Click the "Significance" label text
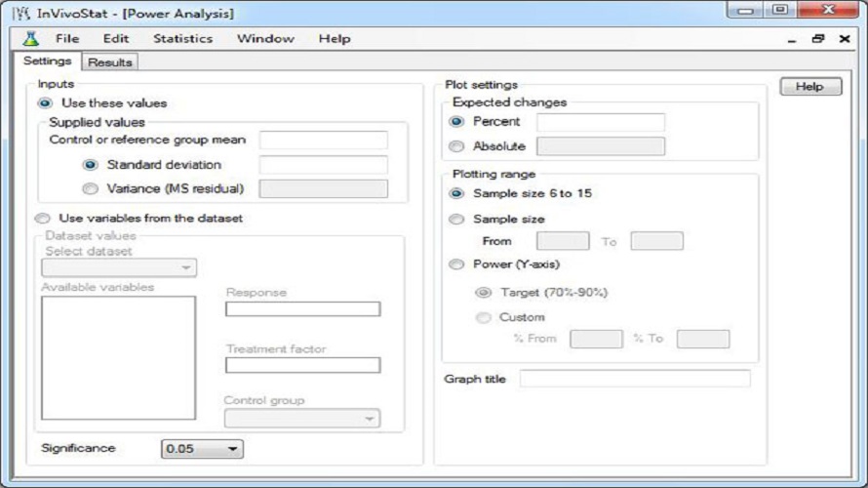This screenshot has width=868, height=488. pos(78,448)
